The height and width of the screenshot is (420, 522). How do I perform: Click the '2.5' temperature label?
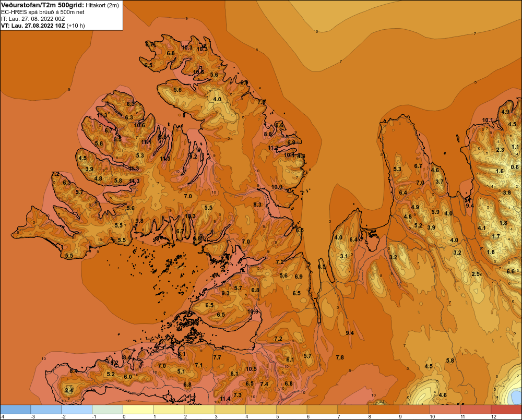(476, 274)
